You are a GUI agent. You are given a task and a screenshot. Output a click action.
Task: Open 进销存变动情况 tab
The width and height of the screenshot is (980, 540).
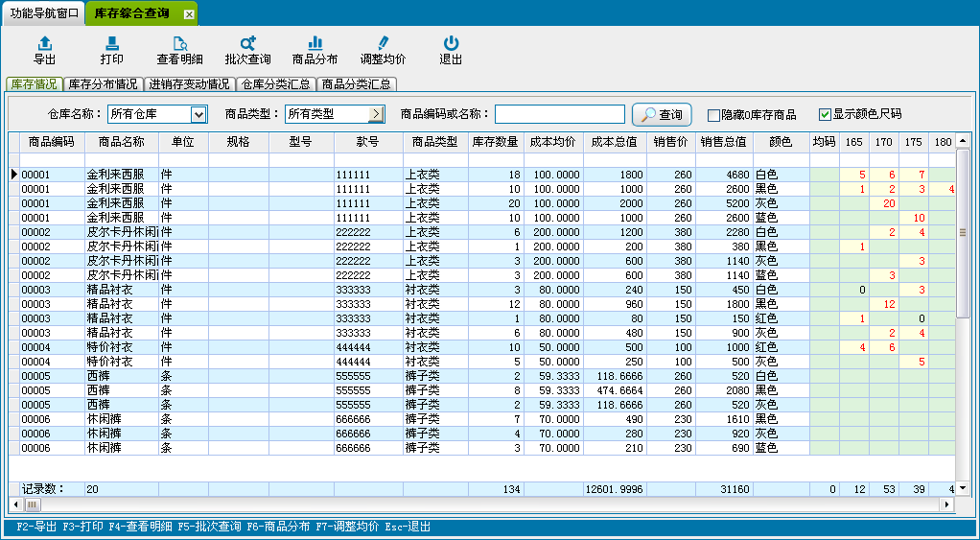[189, 84]
